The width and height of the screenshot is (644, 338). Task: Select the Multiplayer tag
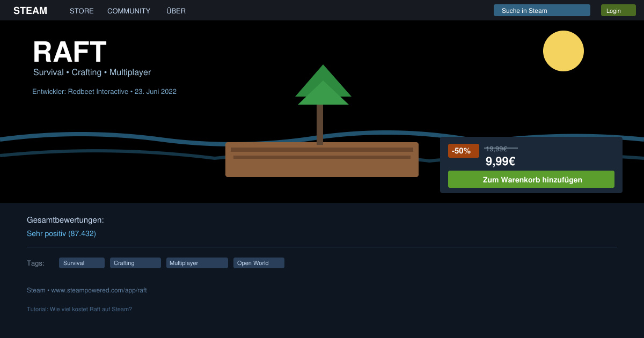pyautogui.click(x=197, y=263)
